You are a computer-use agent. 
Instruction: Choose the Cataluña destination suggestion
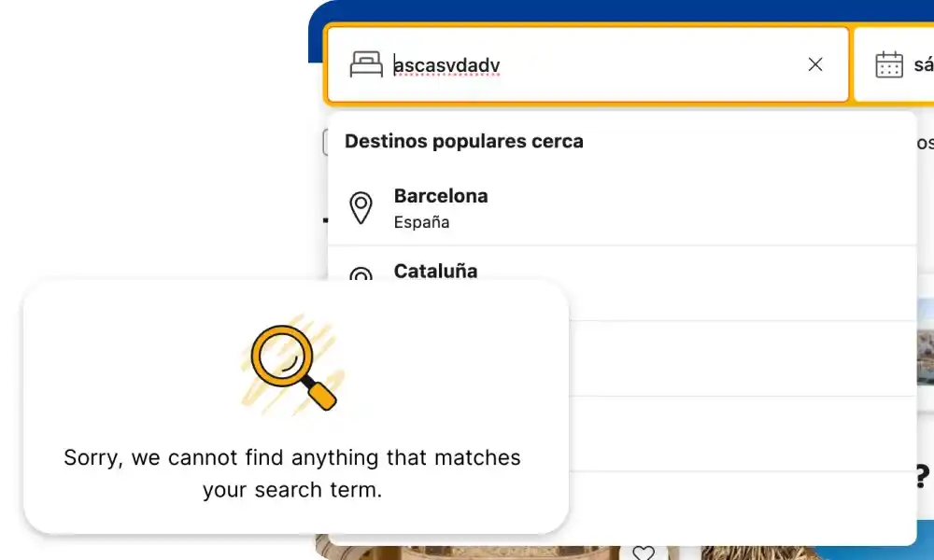coord(435,272)
